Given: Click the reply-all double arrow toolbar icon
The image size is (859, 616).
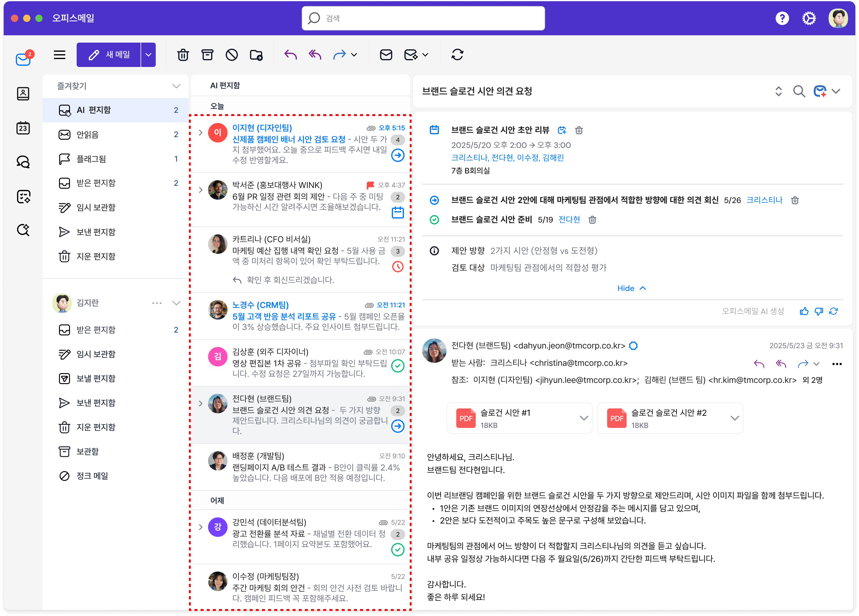Looking at the screenshot, I should tap(315, 55).
